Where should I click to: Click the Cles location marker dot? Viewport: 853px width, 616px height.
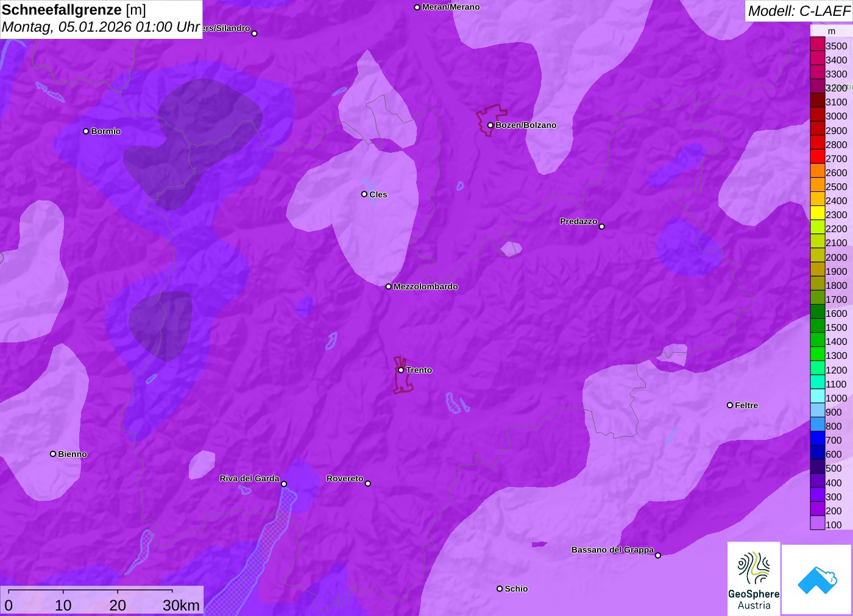[x=364, y=194]
